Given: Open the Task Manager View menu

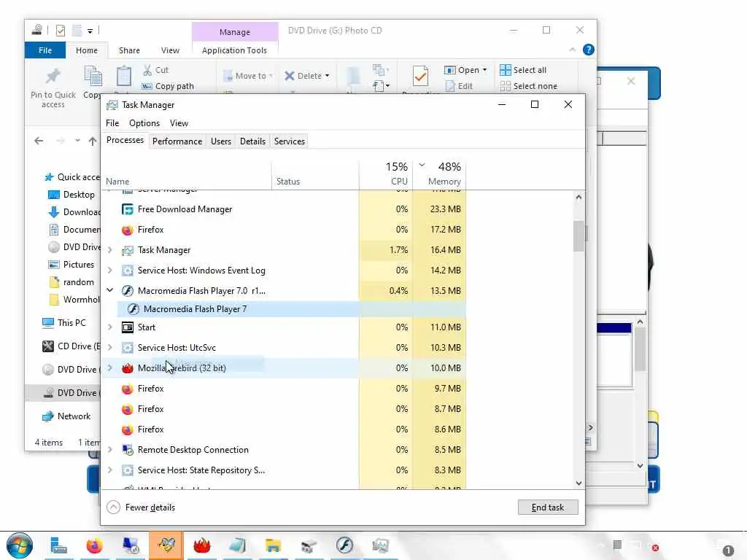Looking at the screenshot, I should coord(179,122).
